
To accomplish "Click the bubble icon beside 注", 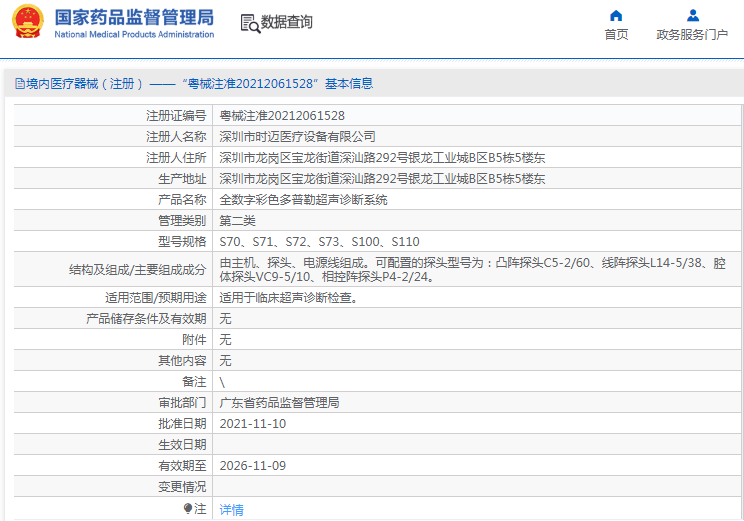I will (x=188, y=509).
